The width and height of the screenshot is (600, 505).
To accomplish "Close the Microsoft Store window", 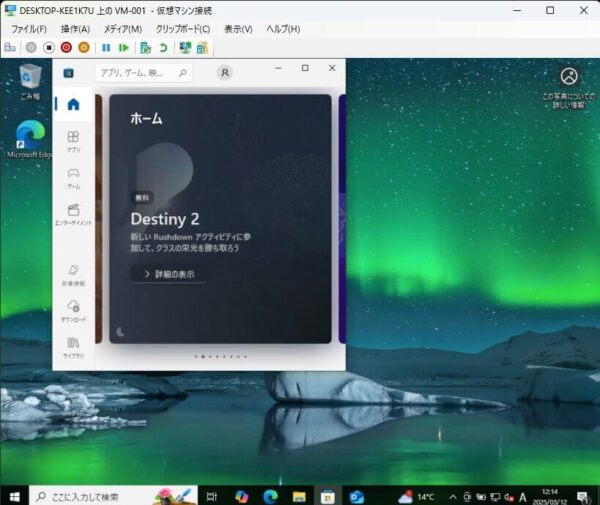I will coord(332,68).
